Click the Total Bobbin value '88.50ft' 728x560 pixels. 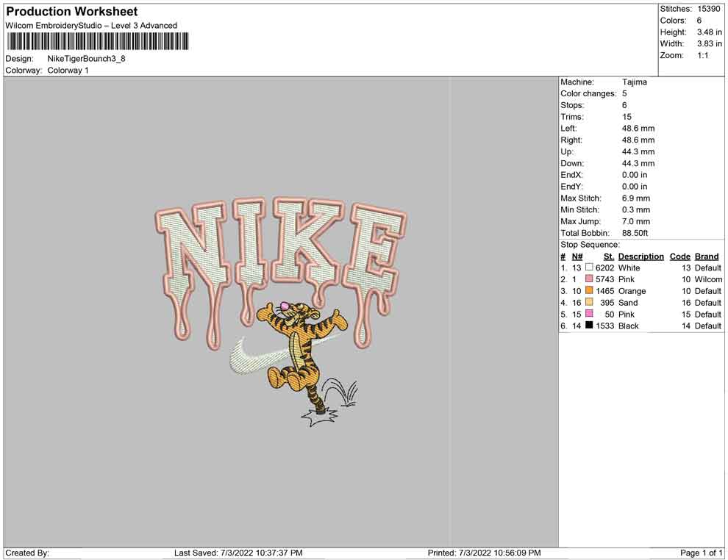point(635,233)
